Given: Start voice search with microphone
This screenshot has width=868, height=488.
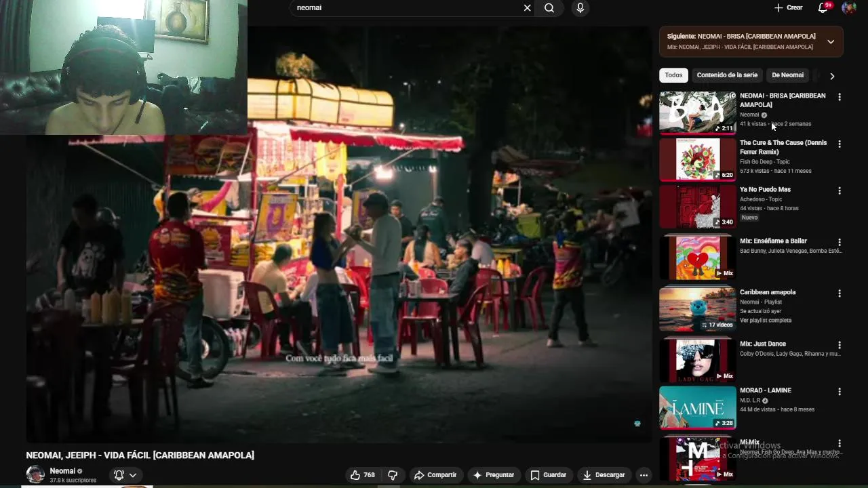Looking at the screenshot, I should 580,8.
